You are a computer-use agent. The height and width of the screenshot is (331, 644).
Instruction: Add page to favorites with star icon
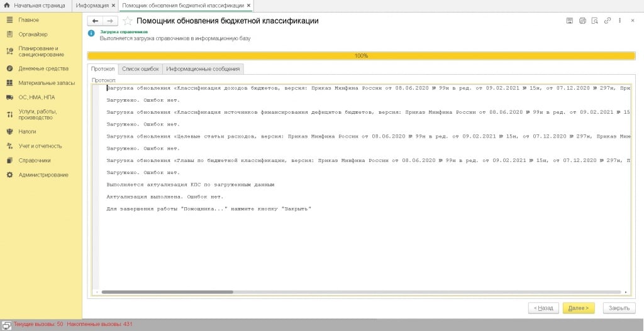point(127,21)
